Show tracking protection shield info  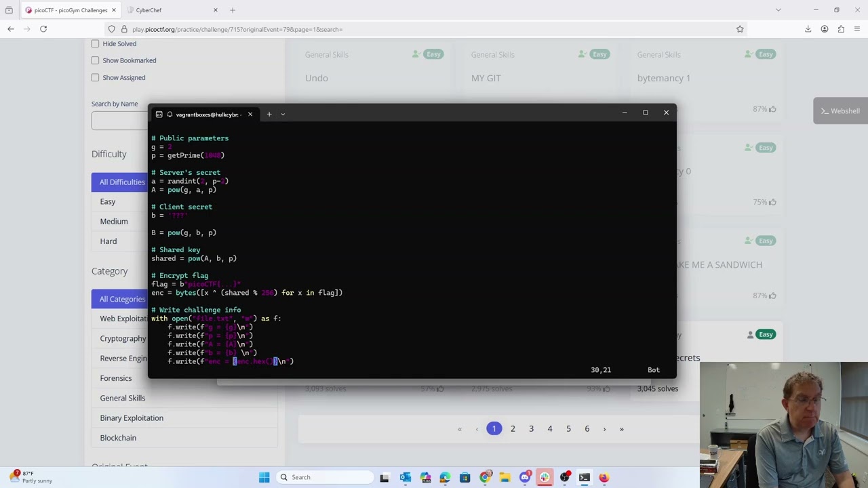112,29
